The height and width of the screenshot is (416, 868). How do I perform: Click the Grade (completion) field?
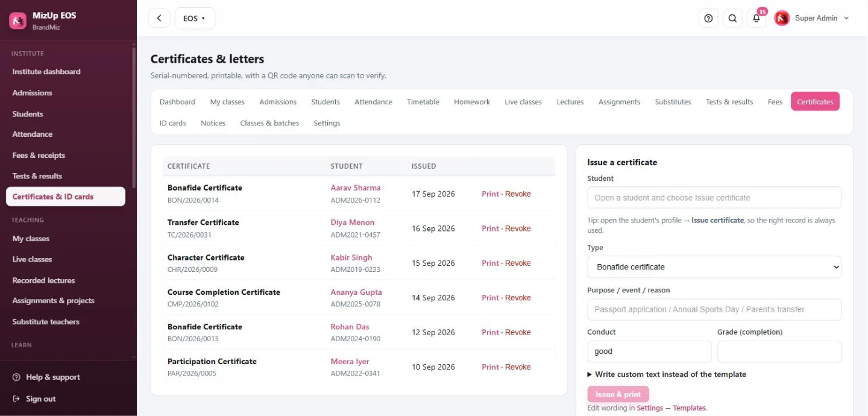[779, 351]
